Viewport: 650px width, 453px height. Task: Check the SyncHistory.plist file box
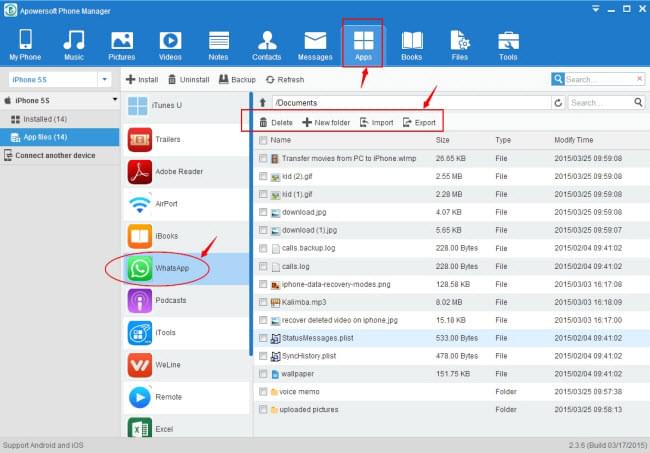pyautogui.click(x=263, y=356)
